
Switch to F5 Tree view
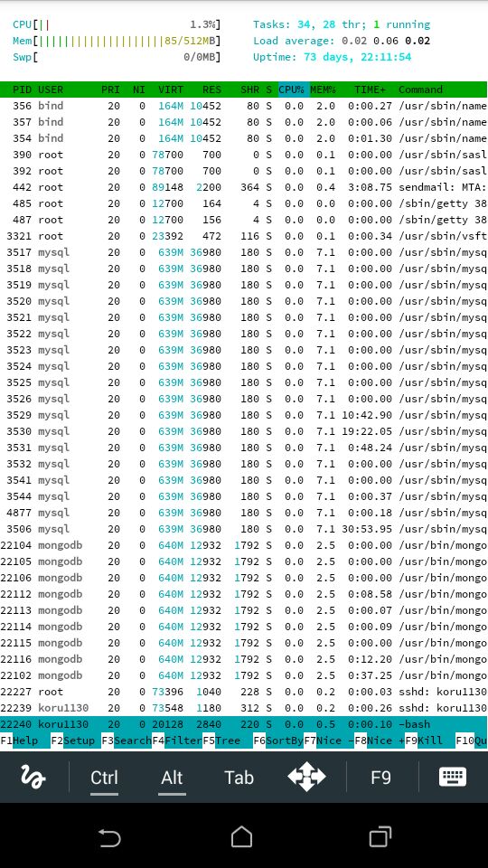pos(221,741)
